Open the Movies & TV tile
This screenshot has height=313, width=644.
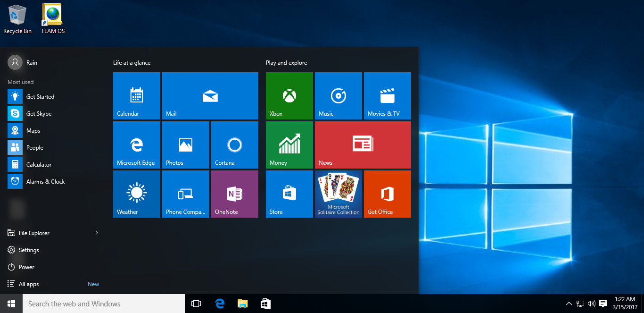coord(388,96)
